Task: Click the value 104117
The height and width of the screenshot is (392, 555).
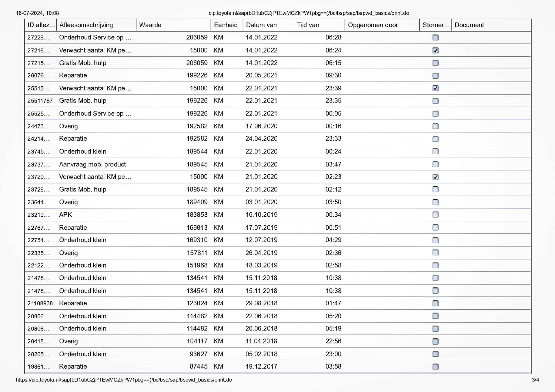Action: 197,341
